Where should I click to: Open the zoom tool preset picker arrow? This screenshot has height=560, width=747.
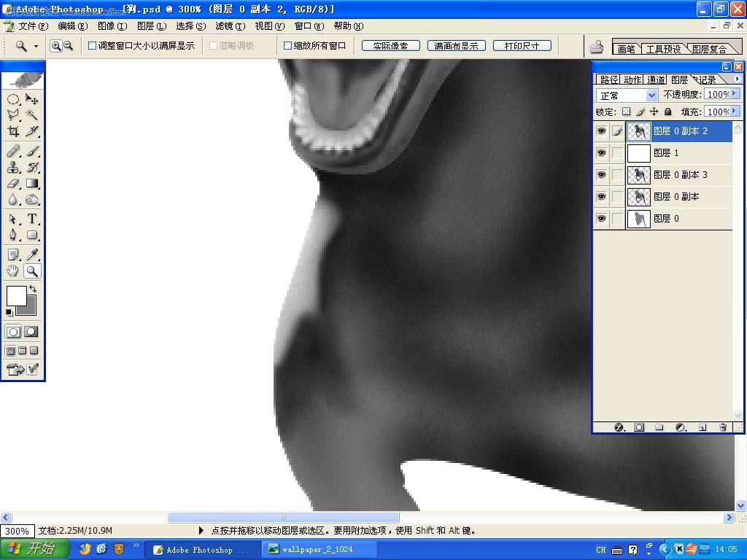coord(36,46)
